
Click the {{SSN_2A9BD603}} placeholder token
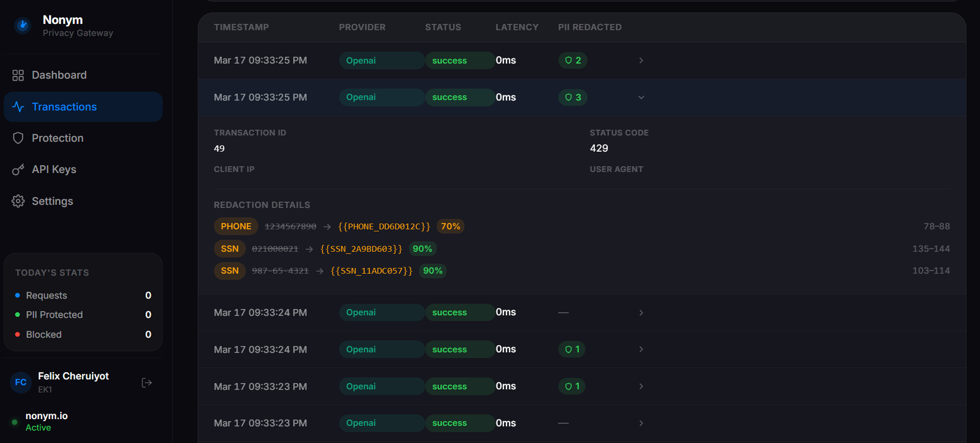(361, 249)
